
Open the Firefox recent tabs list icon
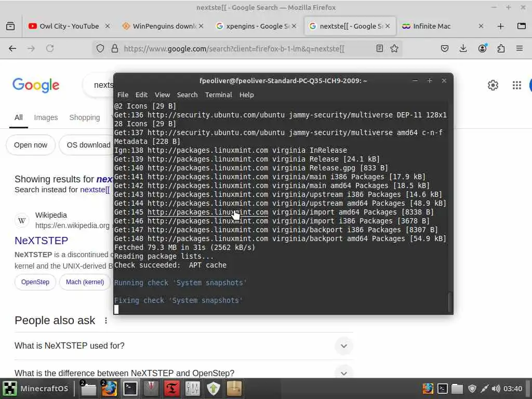(10, 26)
